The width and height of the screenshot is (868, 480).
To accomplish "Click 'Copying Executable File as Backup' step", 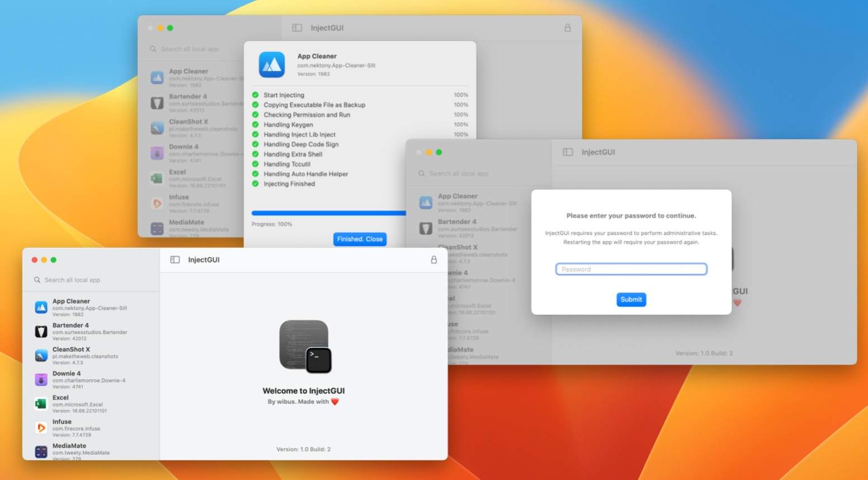I will [x=314, y=105].
